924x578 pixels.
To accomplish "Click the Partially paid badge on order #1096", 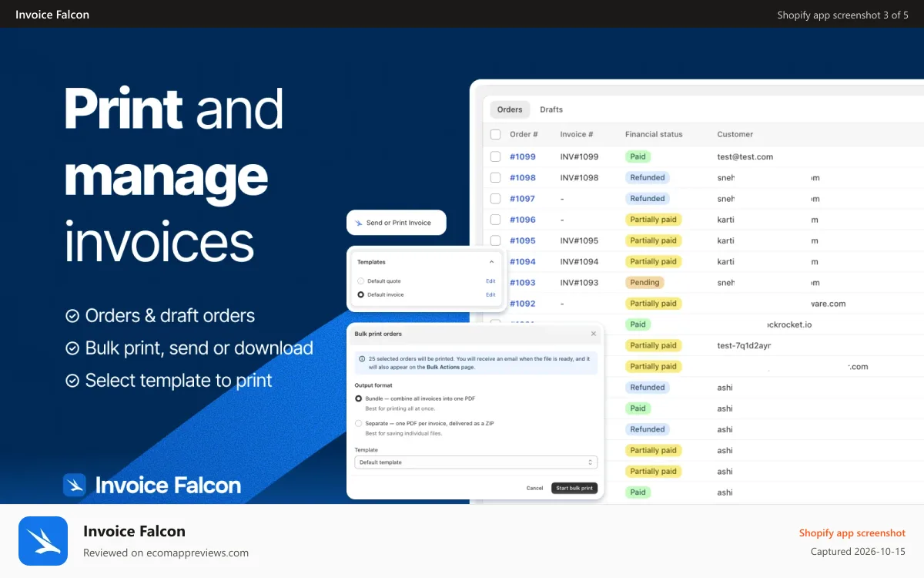I will 654,220.
